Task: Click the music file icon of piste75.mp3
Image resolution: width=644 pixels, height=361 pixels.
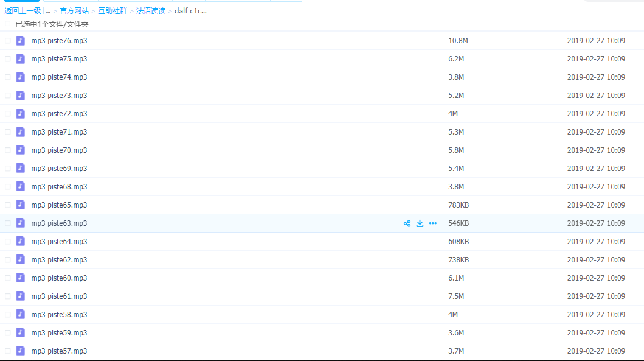Action: coord(21,59)
